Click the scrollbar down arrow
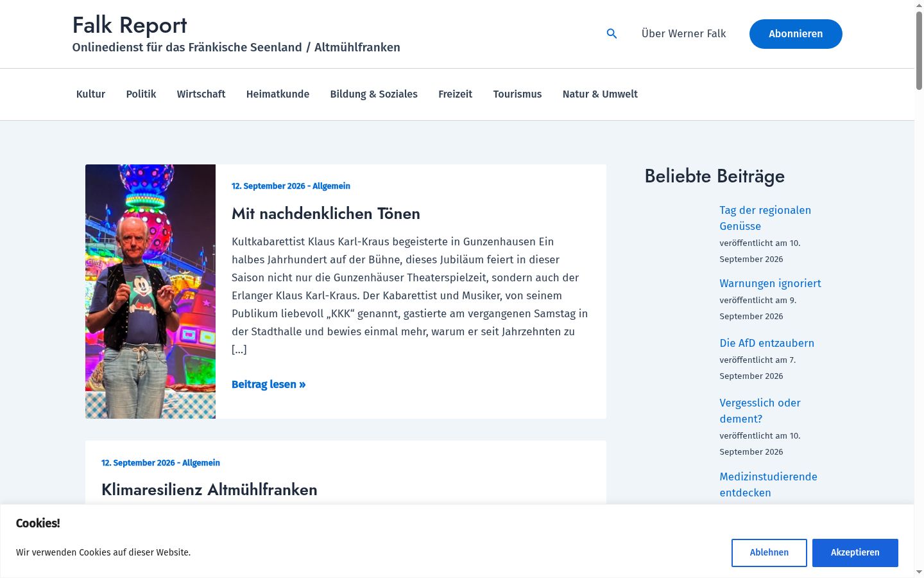This screenshot has width=924, height=578. point(919,572)
